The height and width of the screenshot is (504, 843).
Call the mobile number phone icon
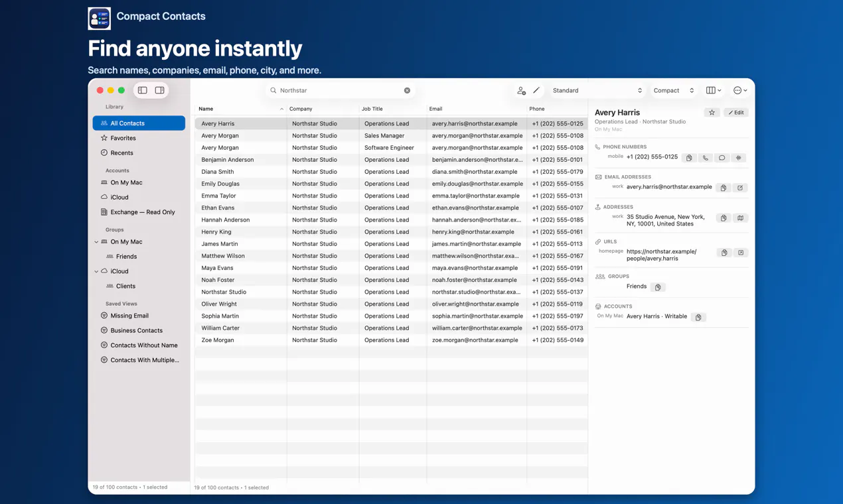pyautogui.click(x=706, y=158)
